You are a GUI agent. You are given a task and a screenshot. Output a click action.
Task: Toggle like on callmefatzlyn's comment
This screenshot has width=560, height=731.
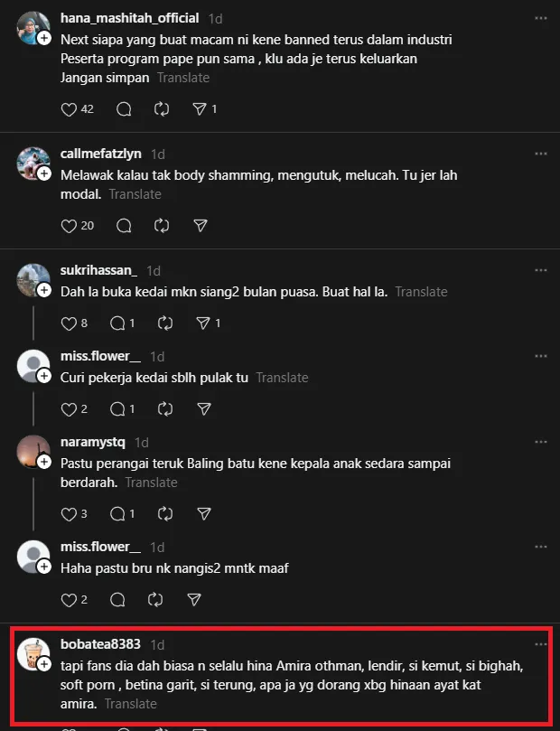[69, 226]
